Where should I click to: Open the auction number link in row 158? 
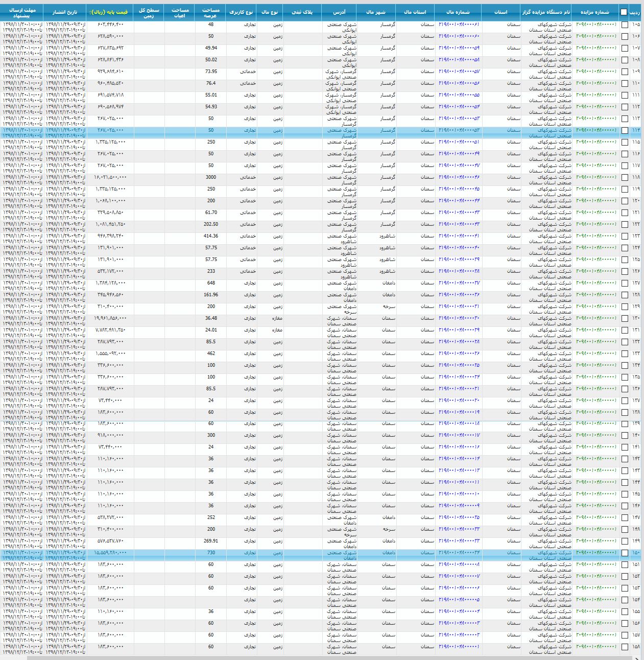click(595, 647)
